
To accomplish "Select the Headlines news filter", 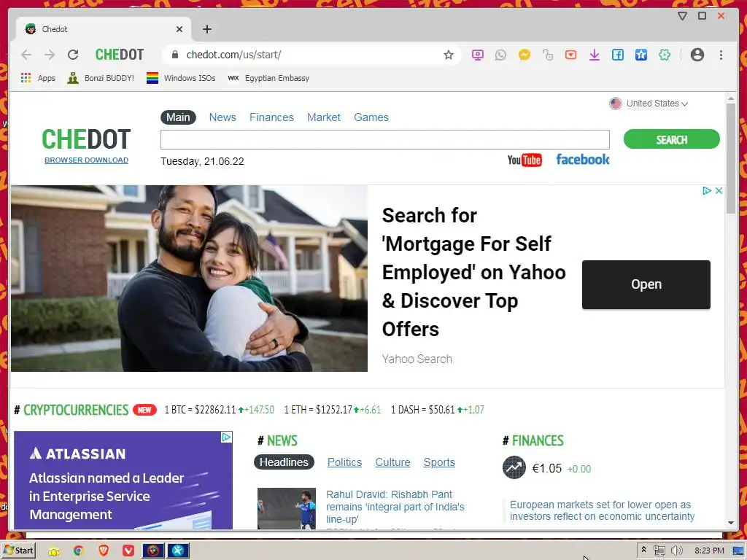I will point(284,462).
